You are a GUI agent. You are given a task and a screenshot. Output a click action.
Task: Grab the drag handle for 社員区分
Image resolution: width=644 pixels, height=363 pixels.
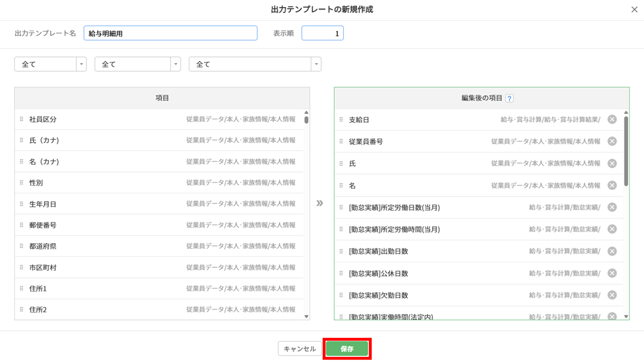pyautogui.click(x=21, y=119)
